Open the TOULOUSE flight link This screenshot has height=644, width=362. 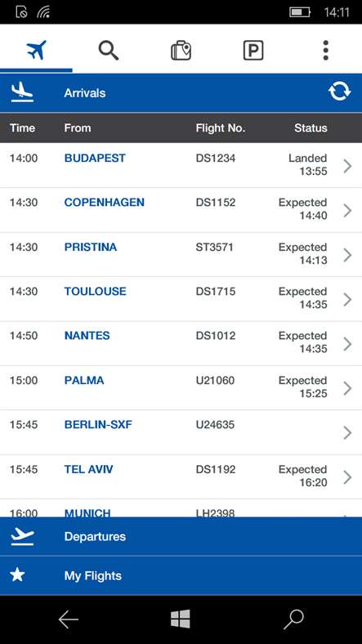96,291
